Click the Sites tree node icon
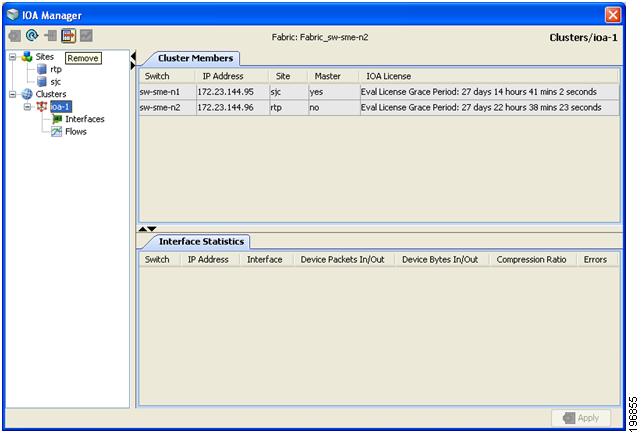641x433 pixels. pos(27,57)
